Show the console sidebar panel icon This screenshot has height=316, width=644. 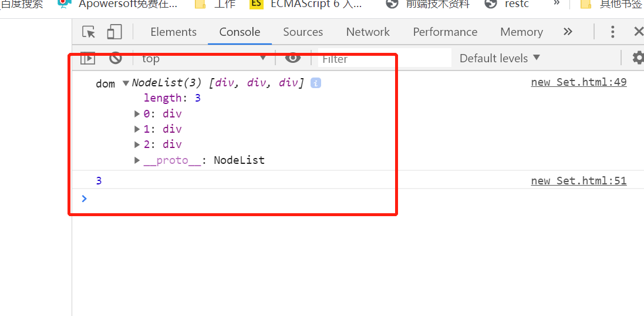87,58
